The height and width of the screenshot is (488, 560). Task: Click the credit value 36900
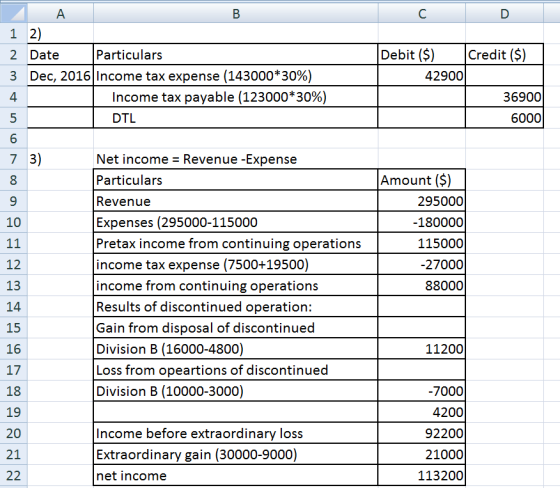tap(504, 97)
